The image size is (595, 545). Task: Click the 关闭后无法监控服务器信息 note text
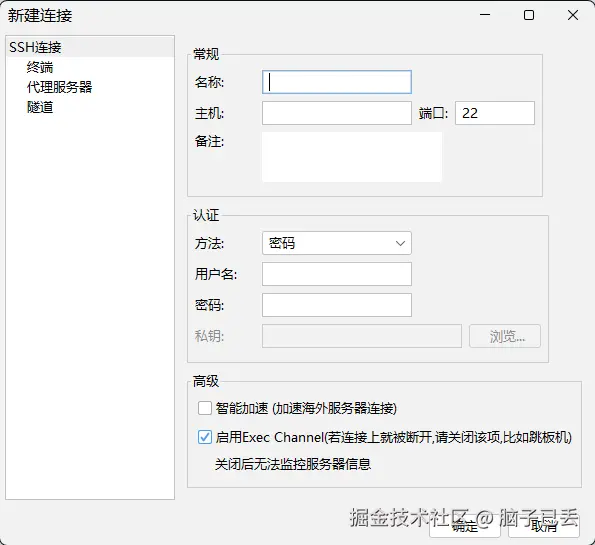coord(293,464)
